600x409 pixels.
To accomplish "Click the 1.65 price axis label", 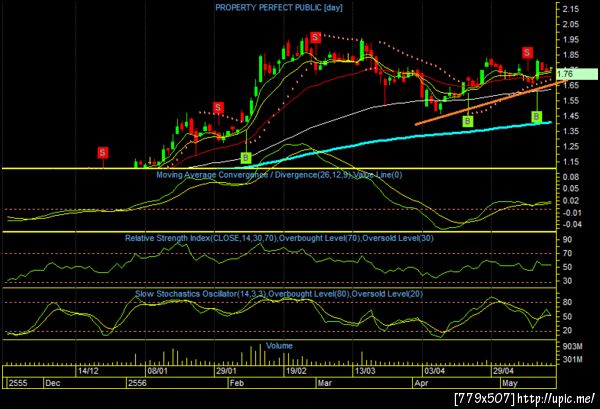I will (x=571, y=85).
